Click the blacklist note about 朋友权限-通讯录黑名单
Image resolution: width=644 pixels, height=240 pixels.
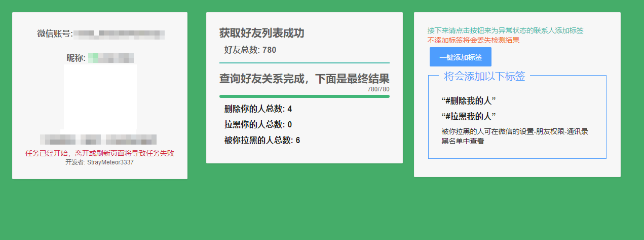514,136
